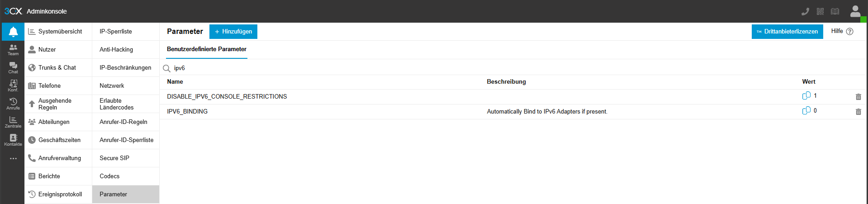868x204 pixels.
Task: Click the phone dialer icon in header
Action: click(x=805, y=11)
